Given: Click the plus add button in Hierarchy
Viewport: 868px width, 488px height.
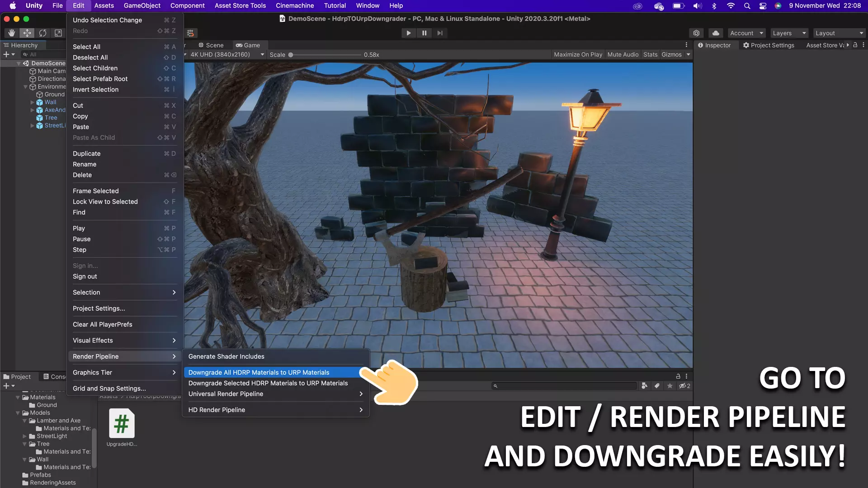Looking at the screenshot, I should click(9, 54).
